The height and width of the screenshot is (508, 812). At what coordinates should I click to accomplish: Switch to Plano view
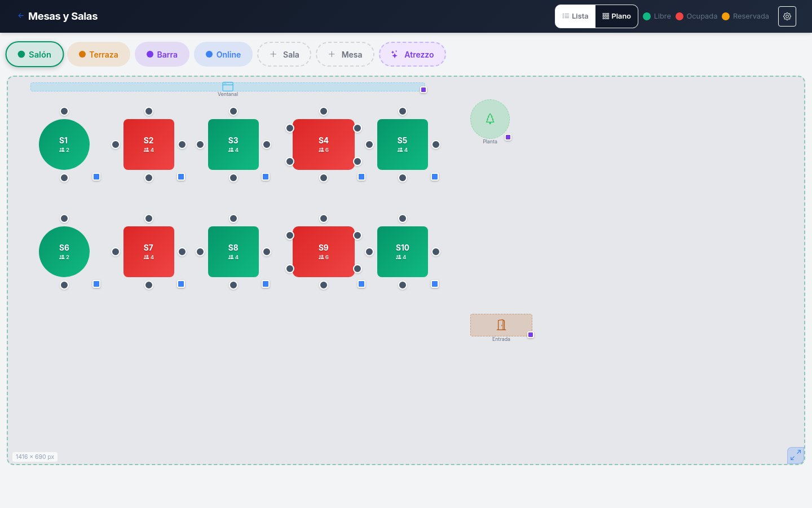click(x=616, y=16)
